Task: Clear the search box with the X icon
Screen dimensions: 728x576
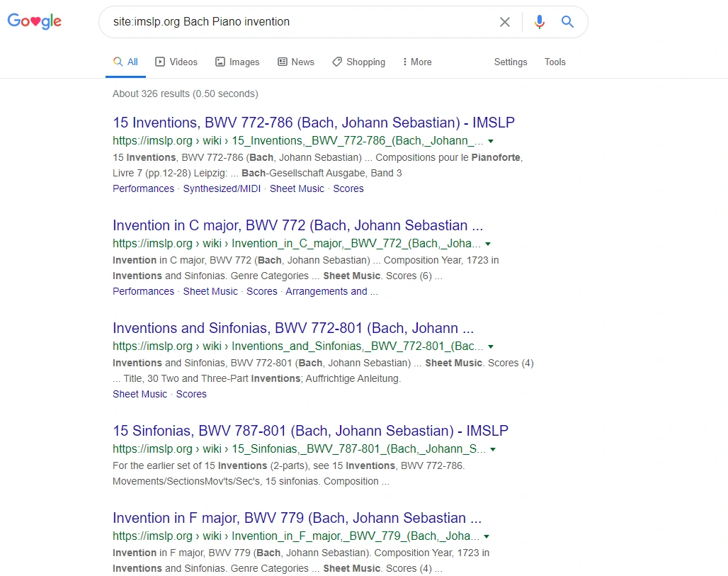Action: 504,22
